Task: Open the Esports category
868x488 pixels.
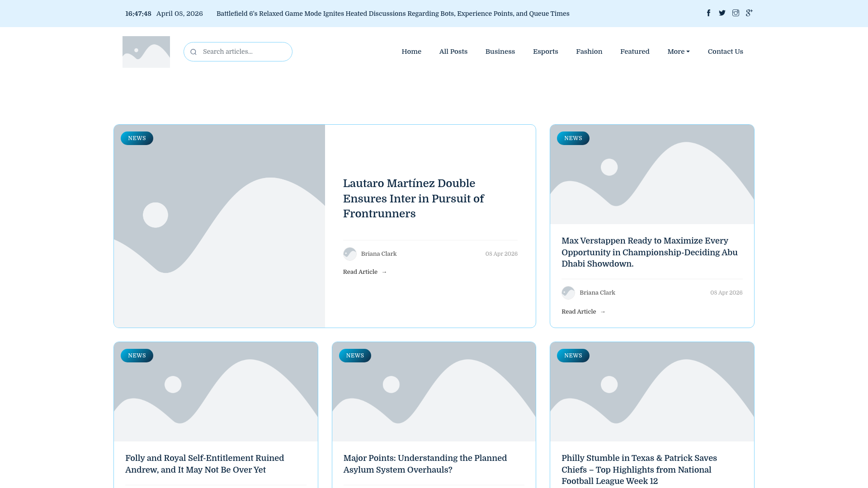Action: coord(545,52)
